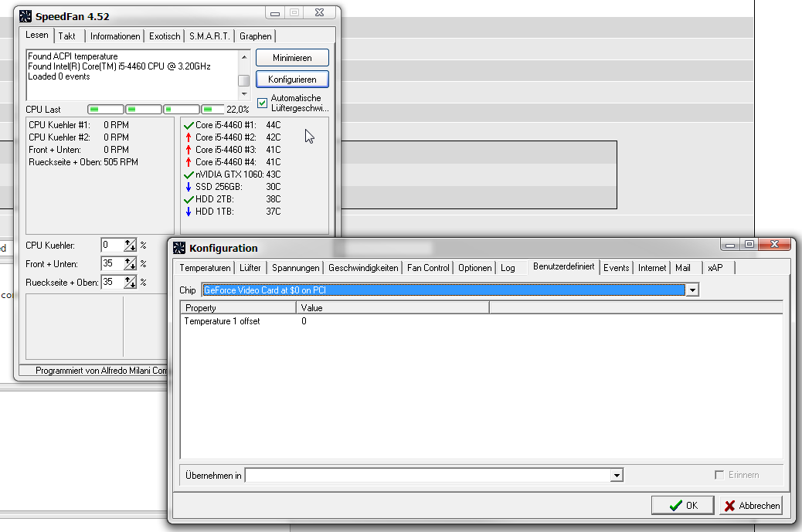Select the Temperature 1 offset property row
The width and height of the screenshot is (802, 532).
222,321
